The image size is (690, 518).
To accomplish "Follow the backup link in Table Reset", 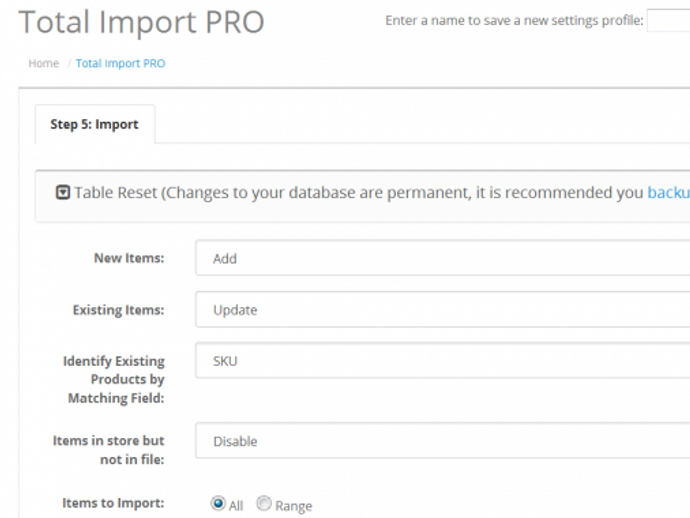I will [x=668, y=193].
